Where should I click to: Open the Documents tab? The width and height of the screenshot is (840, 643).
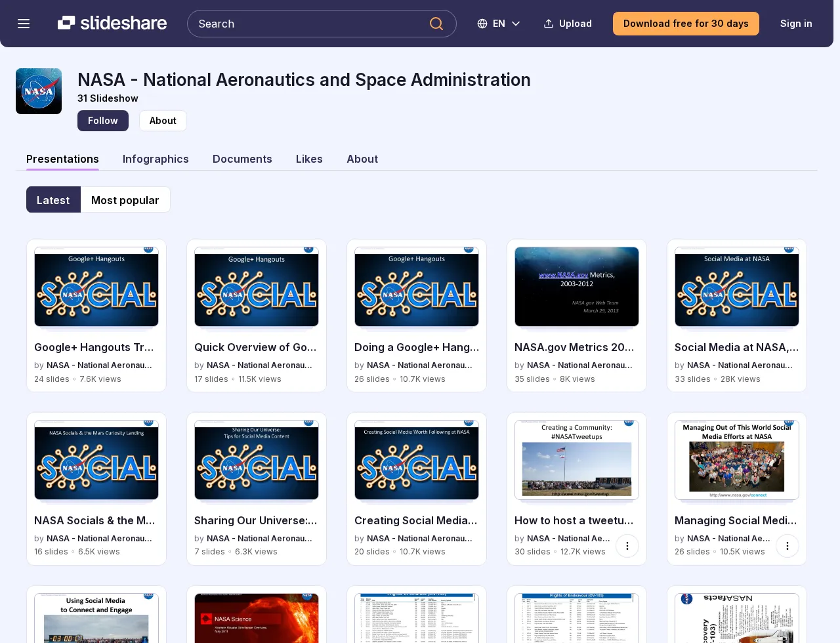pyautogui.click(x=242, y=159)
